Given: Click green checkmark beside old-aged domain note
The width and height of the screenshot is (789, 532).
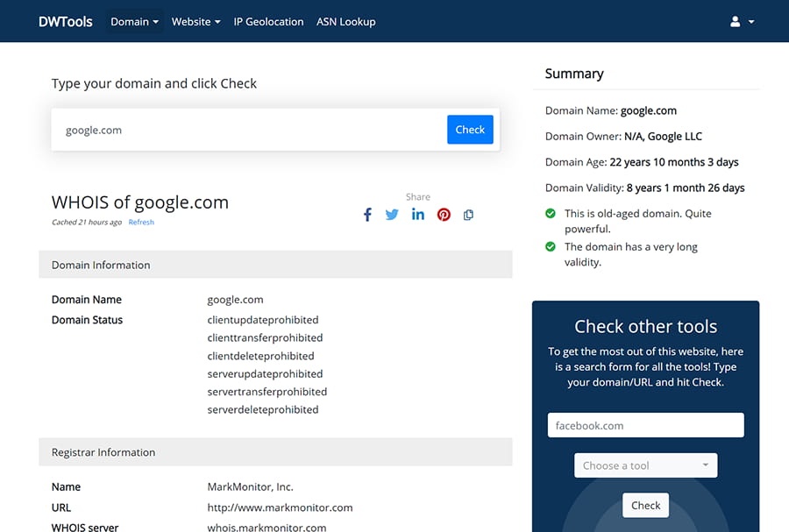Looking at the screenshot, I should (551, 213).
